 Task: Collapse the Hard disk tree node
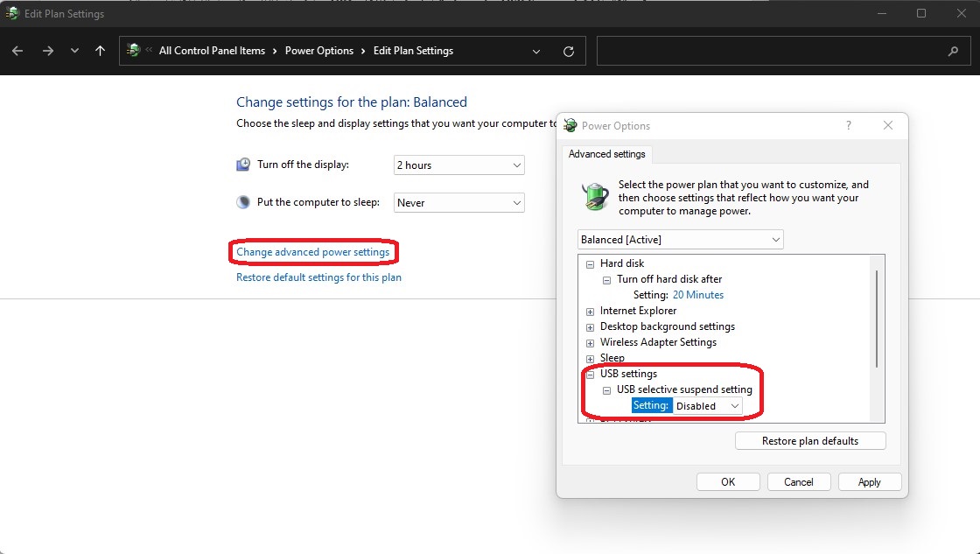click(x=590, y=263)
